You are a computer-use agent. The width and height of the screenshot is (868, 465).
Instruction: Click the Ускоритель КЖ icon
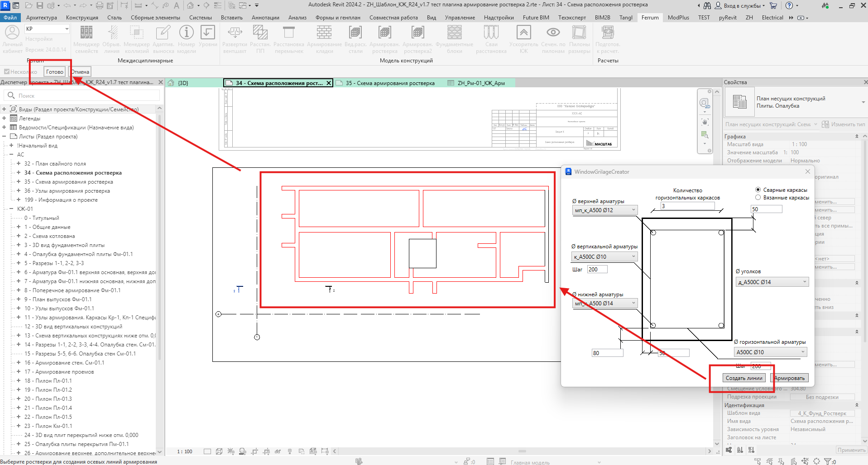pos(523,33)
